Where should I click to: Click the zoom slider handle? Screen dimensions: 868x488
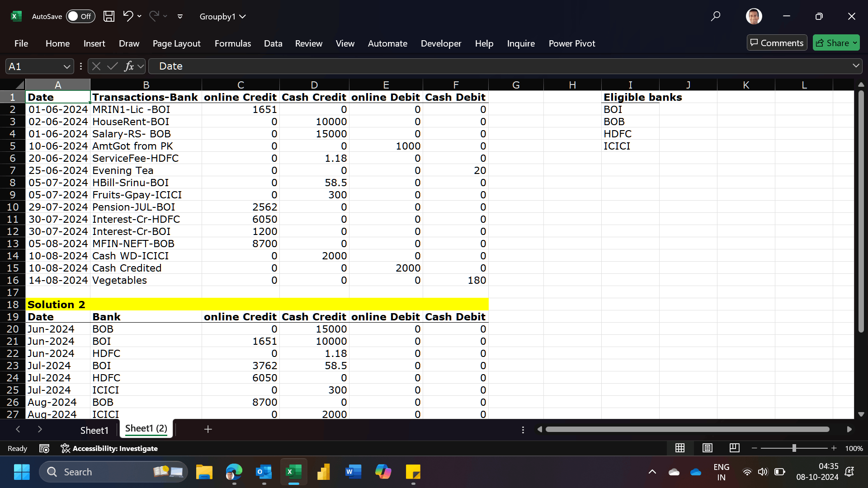tap(794, 448)
